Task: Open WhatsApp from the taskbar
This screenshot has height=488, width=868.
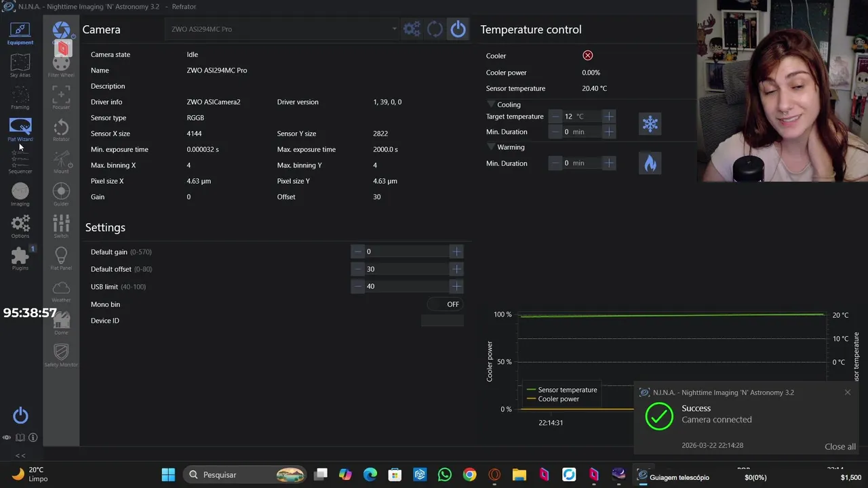Action: [x=445, y=474]
